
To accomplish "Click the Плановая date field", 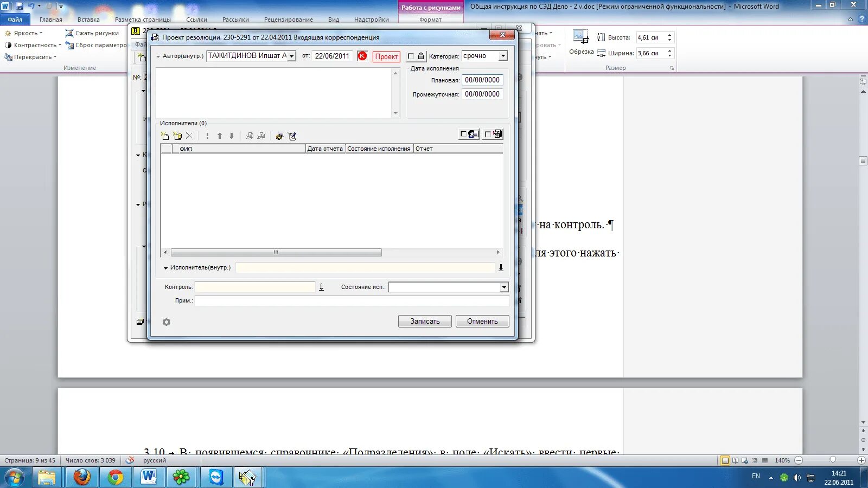I will tap(482, 80).
